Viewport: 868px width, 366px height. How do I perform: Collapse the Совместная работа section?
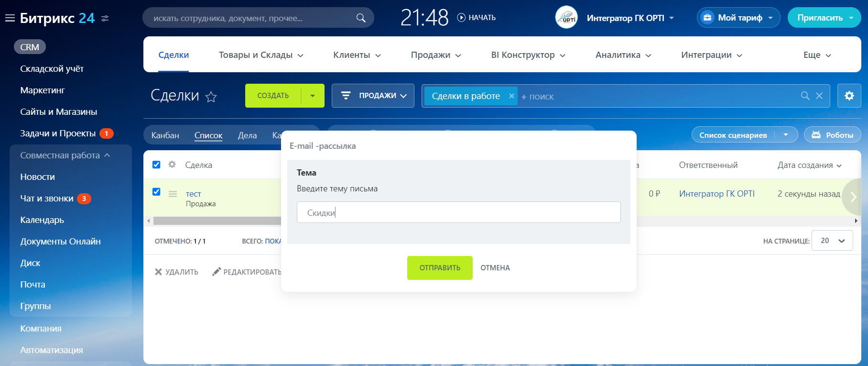point(65,155)
